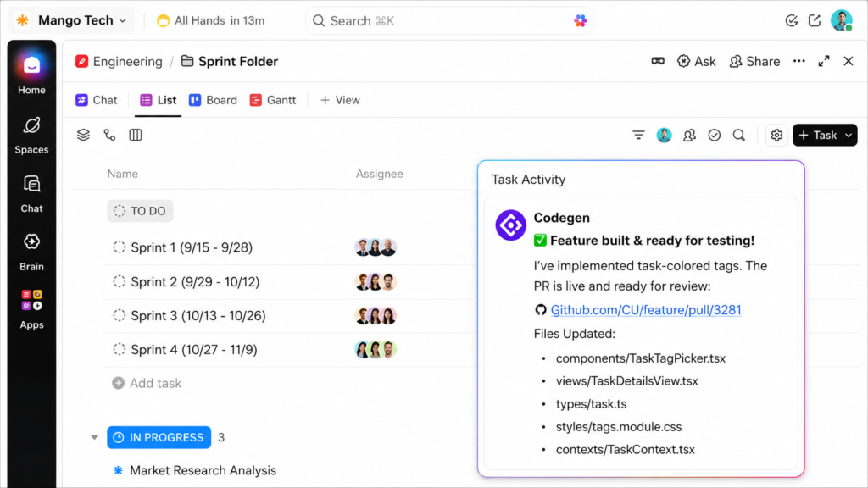Open the assignees people filter icon
The width and height of the screenshot is (868, 488).
[689, 135]
